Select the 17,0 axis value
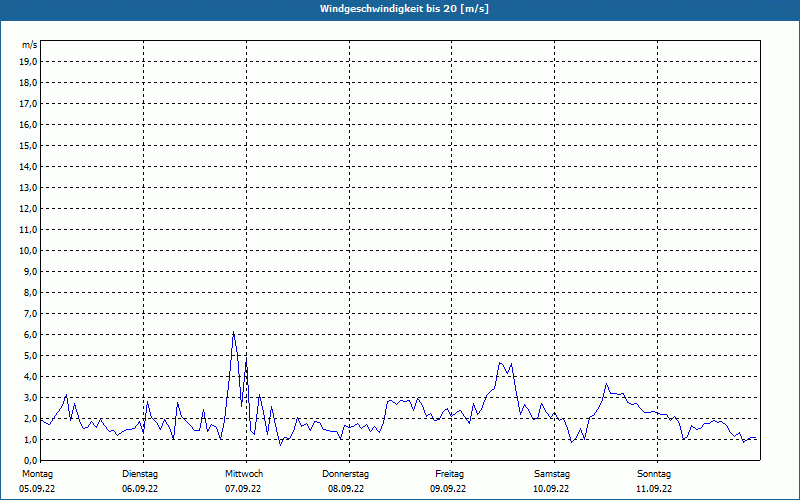Image resolution: width=800 pixels, height=500 pixels. click(28, 104)
